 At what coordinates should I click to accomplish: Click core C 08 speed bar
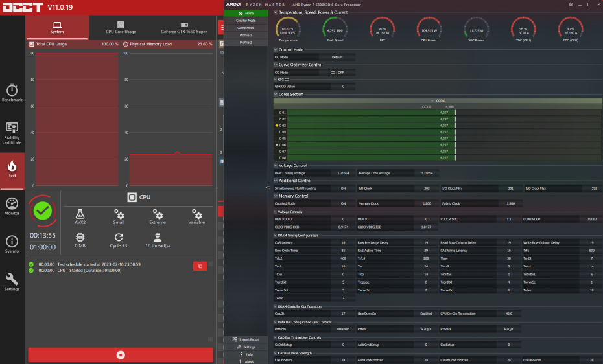point(372,158)
